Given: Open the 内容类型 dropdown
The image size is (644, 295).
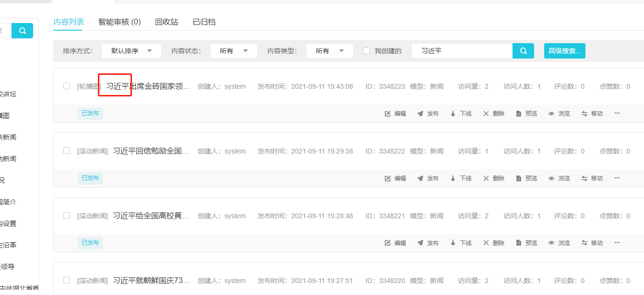Looking at the screenshot, I should (x=330, y=51).
